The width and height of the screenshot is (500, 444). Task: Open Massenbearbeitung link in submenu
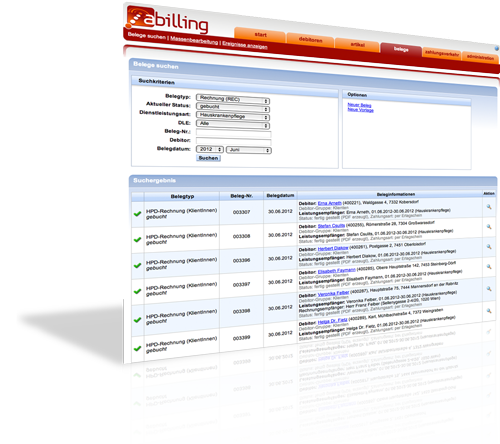pos(194,41)
